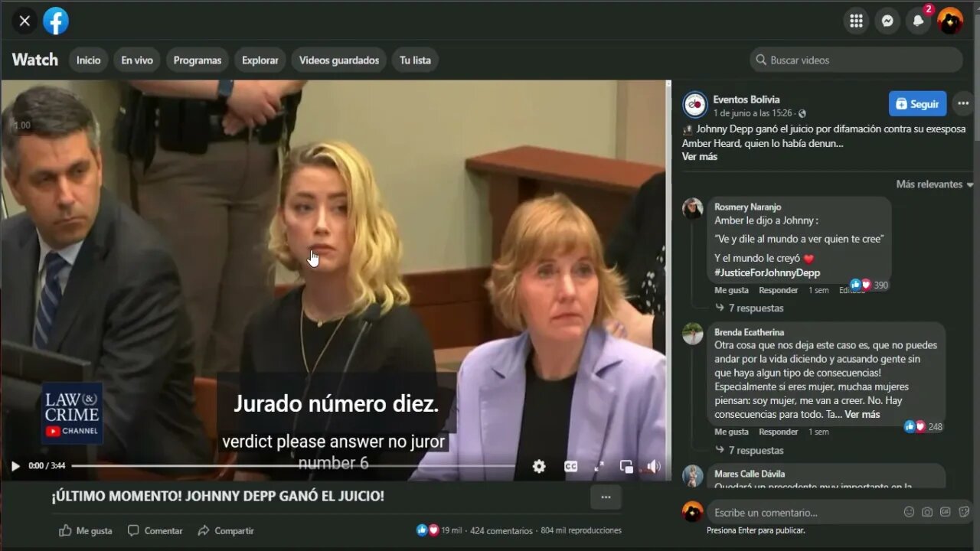Follow page with Seguir button
Viewport: 980px width, 551px height.
pos(917,104)
